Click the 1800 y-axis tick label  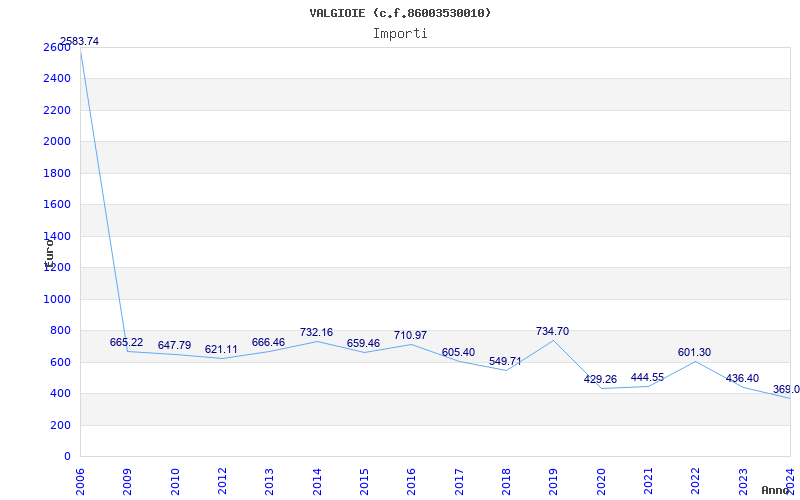coord(57,173)
